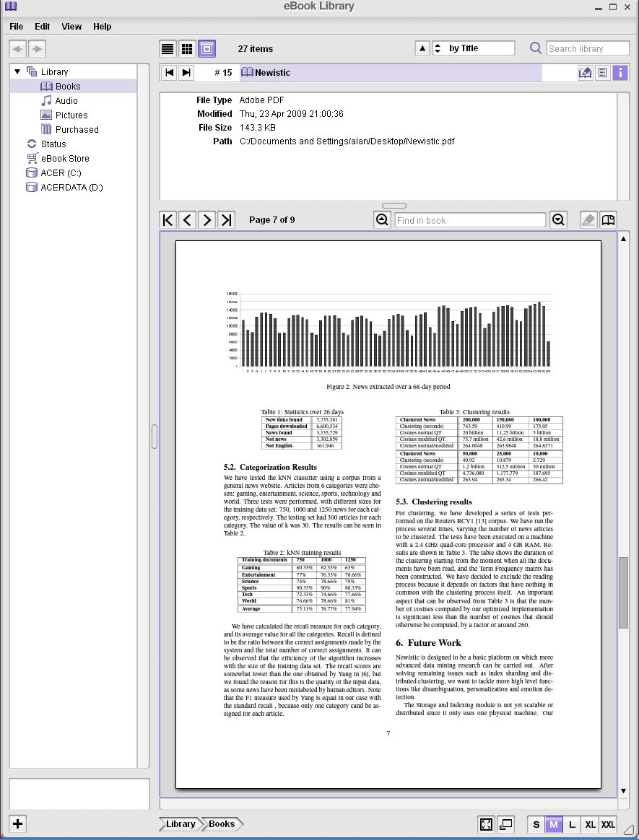
Task: Jump to next library item
Action: [x=186, y=72]
